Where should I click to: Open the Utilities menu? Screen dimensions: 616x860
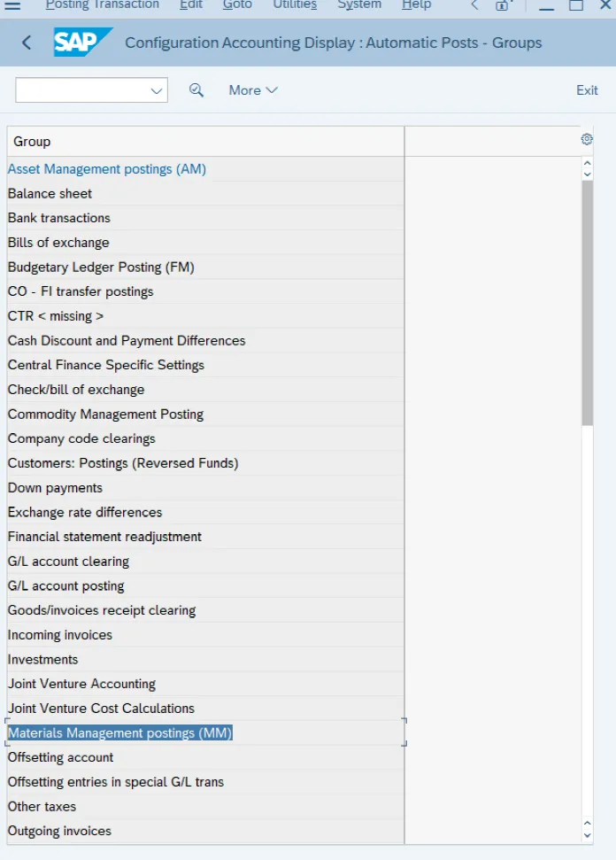click(x=295, y=5)
